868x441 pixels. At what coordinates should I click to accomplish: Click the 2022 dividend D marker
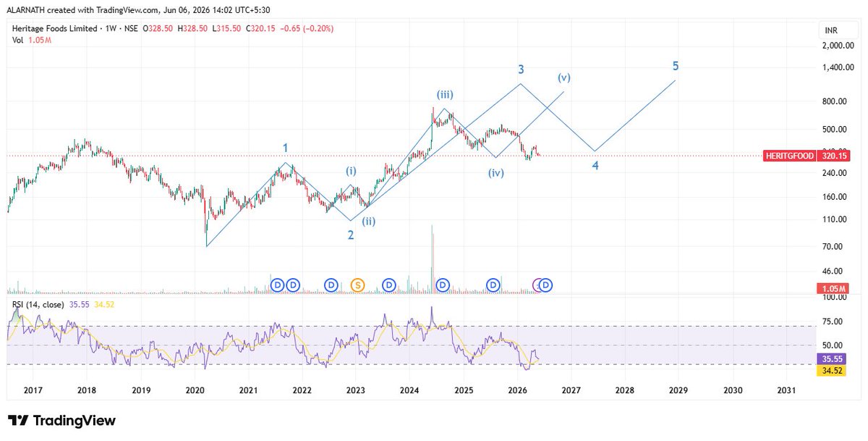[x=332, y=285]
